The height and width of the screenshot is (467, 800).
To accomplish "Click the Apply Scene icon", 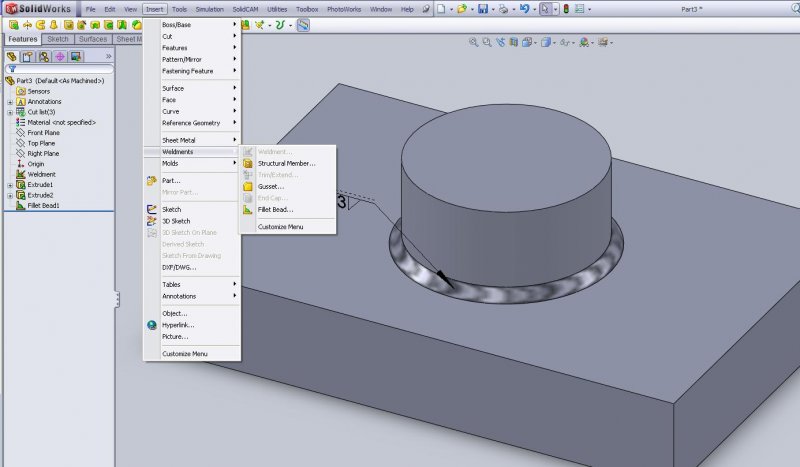I will pos(603,42).
